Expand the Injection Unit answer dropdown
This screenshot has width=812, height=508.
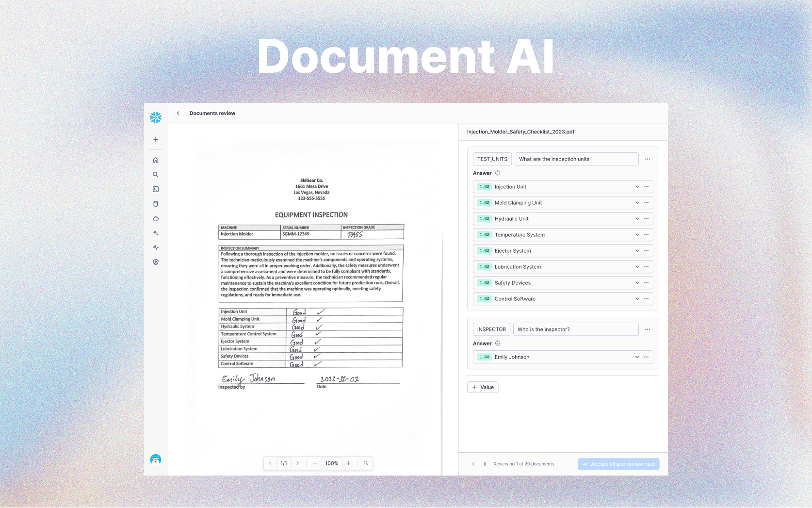coord(637,187)
